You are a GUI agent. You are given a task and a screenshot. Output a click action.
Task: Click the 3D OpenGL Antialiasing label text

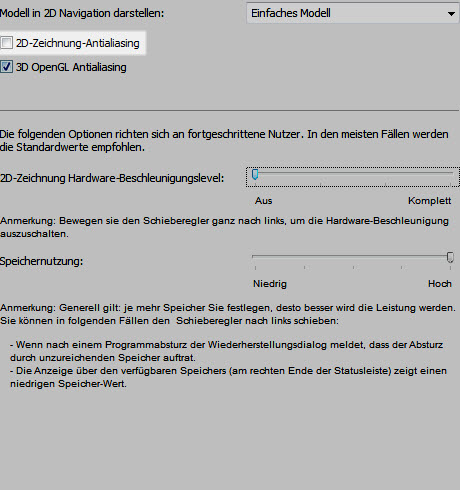71,67
